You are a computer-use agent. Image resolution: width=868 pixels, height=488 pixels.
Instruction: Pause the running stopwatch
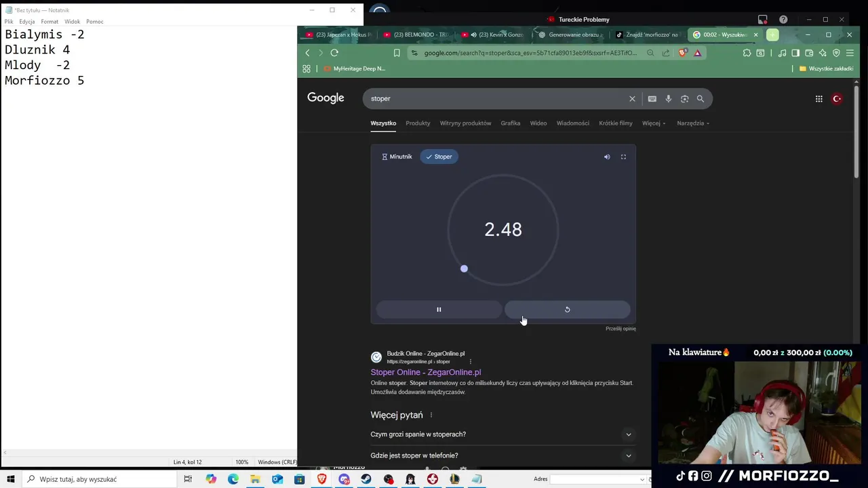point(439,310)
